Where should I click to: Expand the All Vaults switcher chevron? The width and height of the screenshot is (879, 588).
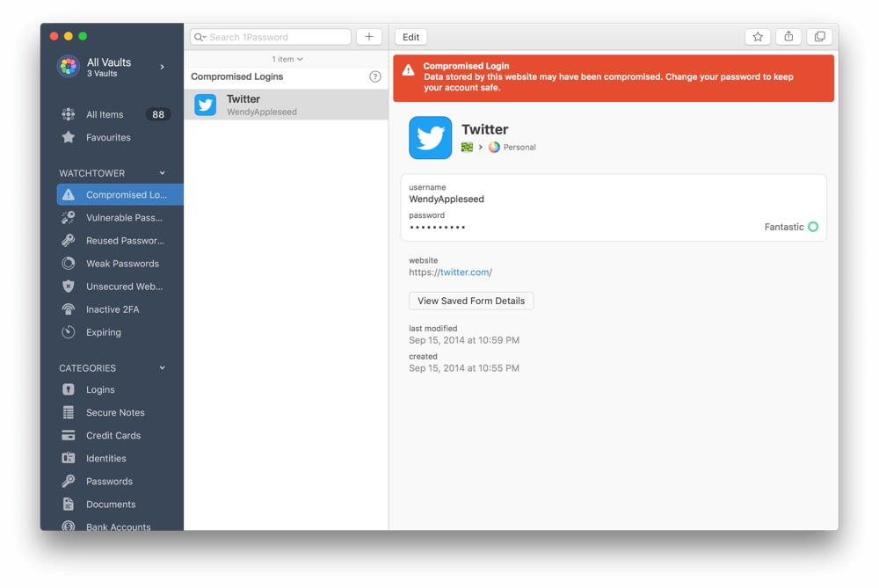point(163,67)
